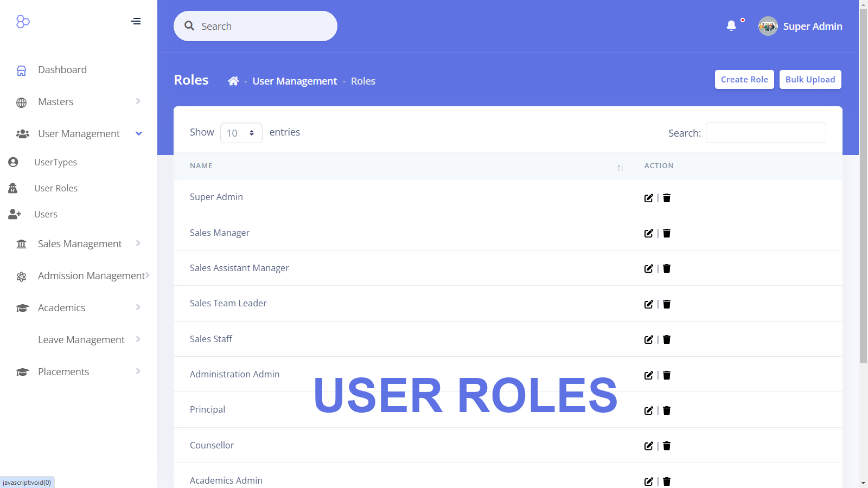Open the Dashboard menu item
868x488 pixels.
tap(62, 70)
